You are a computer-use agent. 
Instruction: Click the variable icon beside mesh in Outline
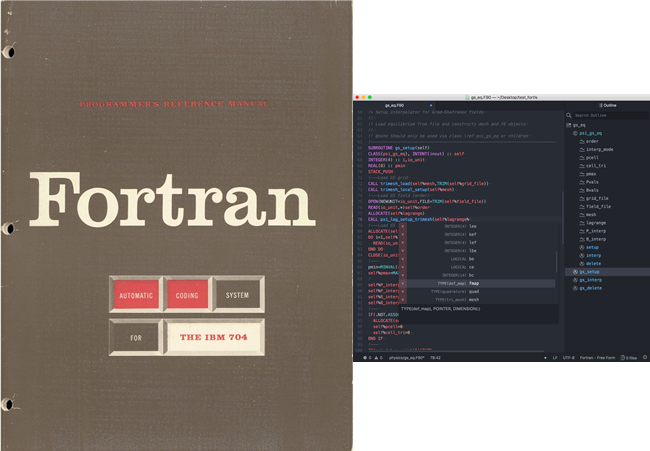pyautogui.click(x=582, y=215)
